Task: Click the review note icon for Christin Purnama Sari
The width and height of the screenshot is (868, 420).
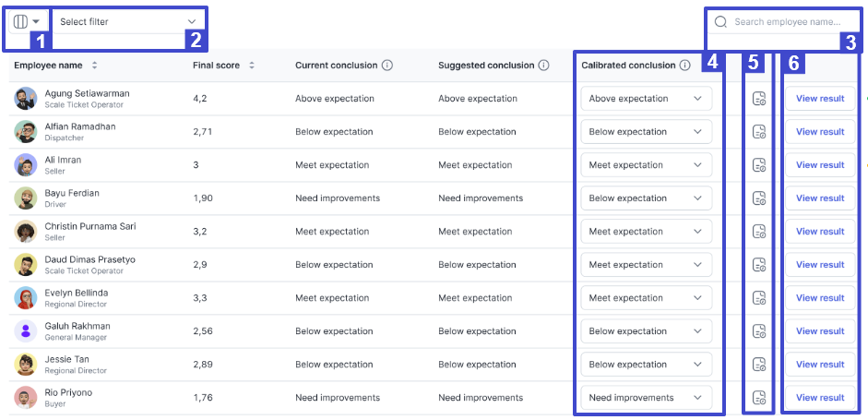Action: [x=759, y=232]
